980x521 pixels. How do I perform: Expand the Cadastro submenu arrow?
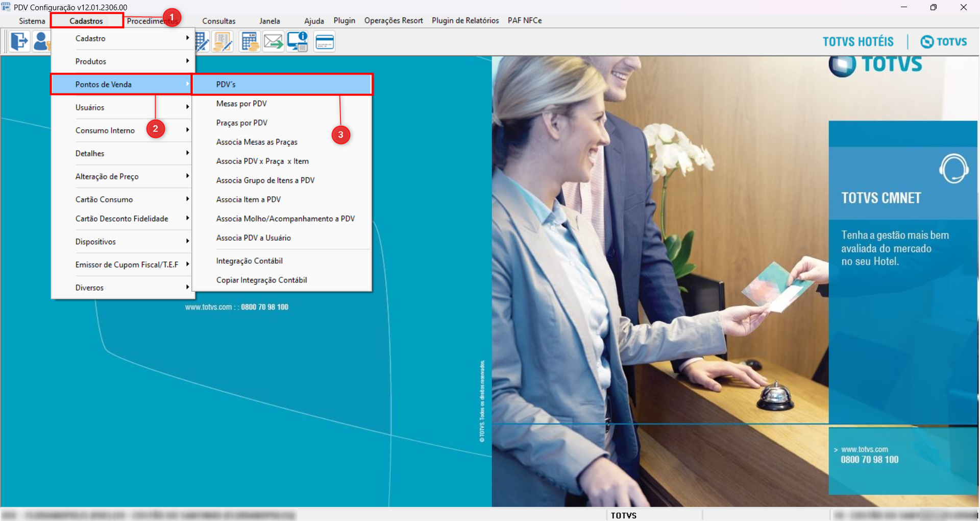point(187,38)
